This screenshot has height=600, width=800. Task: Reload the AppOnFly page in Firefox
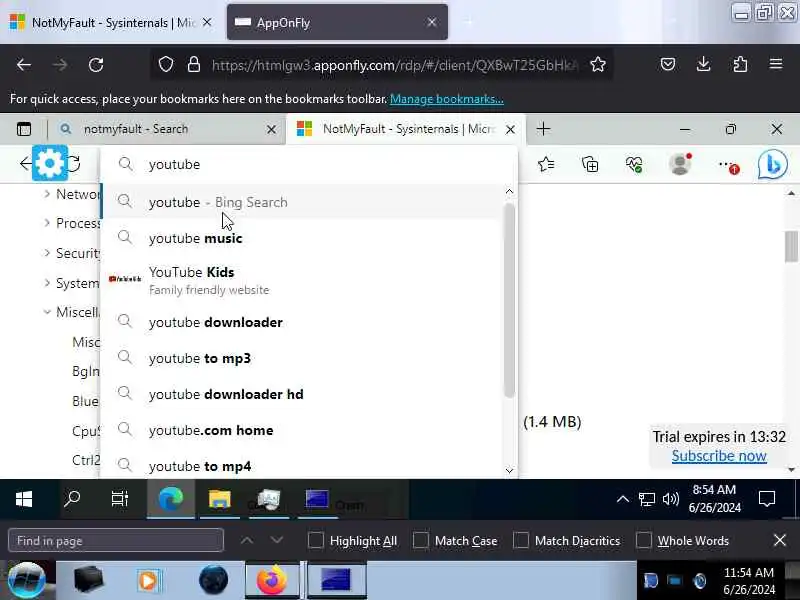(x=96, y=65)
